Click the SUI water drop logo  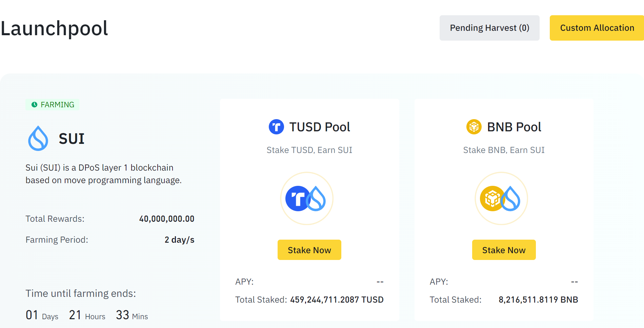38,138
